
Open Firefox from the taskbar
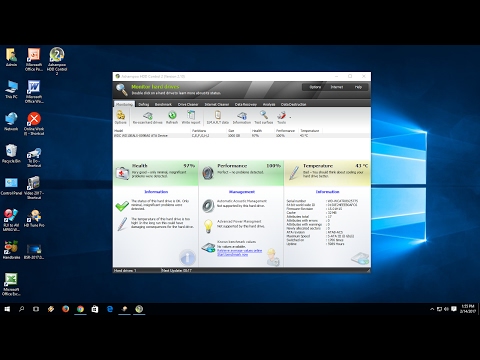65,309
